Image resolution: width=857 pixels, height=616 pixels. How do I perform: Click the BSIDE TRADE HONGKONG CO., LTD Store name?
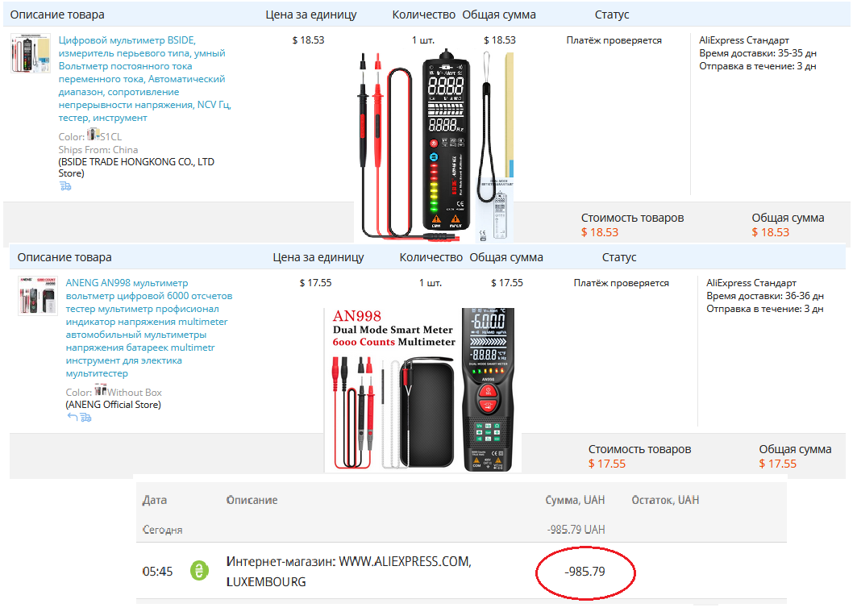(x=136, y=167)
